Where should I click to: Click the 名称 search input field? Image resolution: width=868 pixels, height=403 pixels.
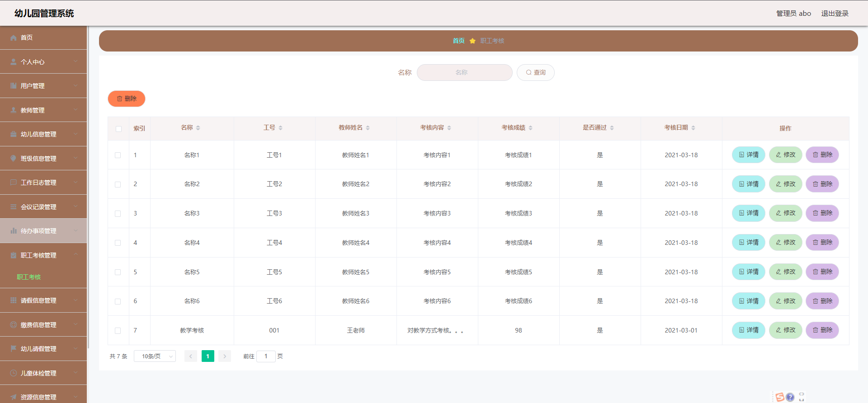tap(465, 72)
